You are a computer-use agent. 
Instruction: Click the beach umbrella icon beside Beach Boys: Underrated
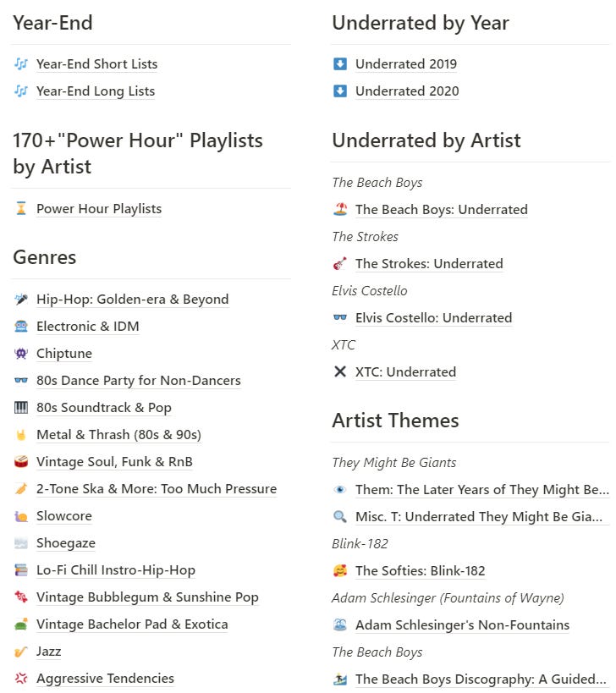(x=340, y=210)
